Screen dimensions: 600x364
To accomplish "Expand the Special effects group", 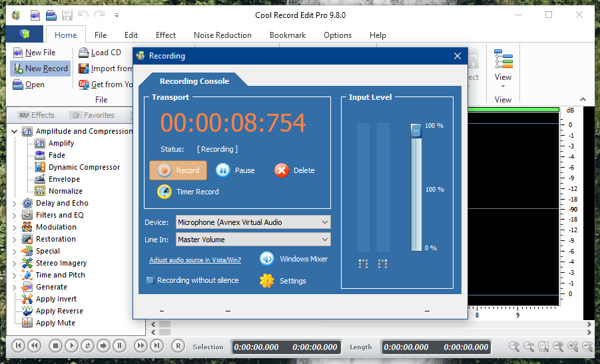I will click(x=15, y=251).
